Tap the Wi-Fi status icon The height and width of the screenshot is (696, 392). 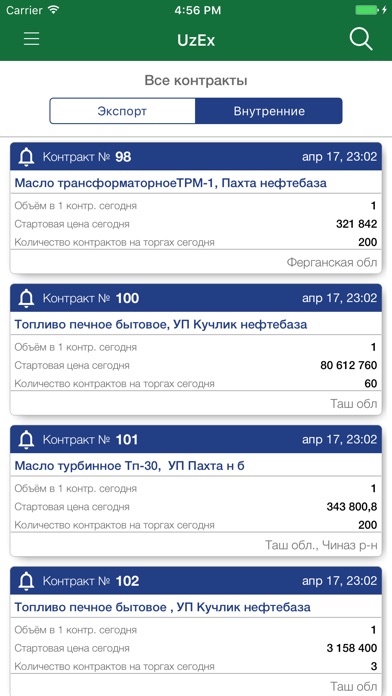coord(54,10)
